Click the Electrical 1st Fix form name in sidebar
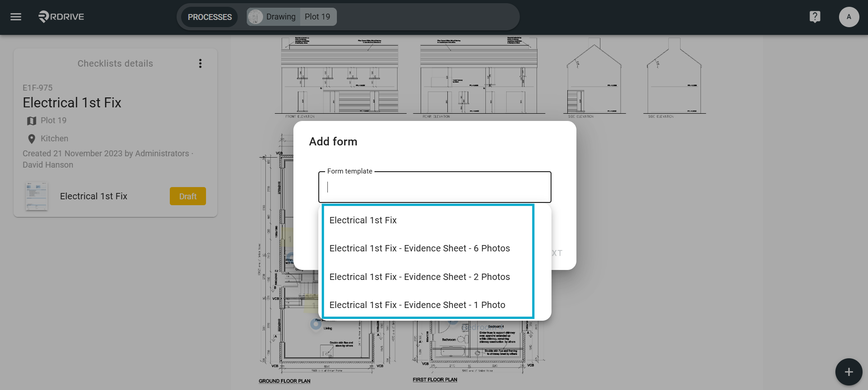868x390 pixels. [94, 196]
